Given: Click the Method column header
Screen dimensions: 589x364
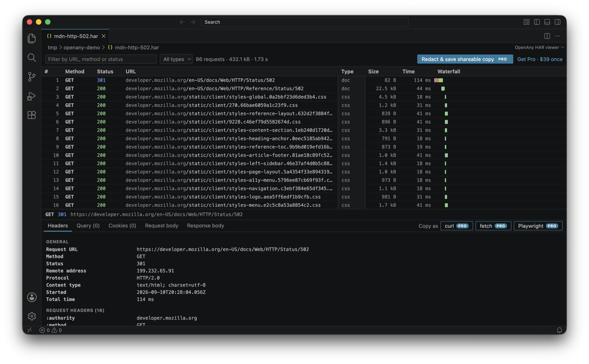Looking at the screenshot, I should [75, 71].
